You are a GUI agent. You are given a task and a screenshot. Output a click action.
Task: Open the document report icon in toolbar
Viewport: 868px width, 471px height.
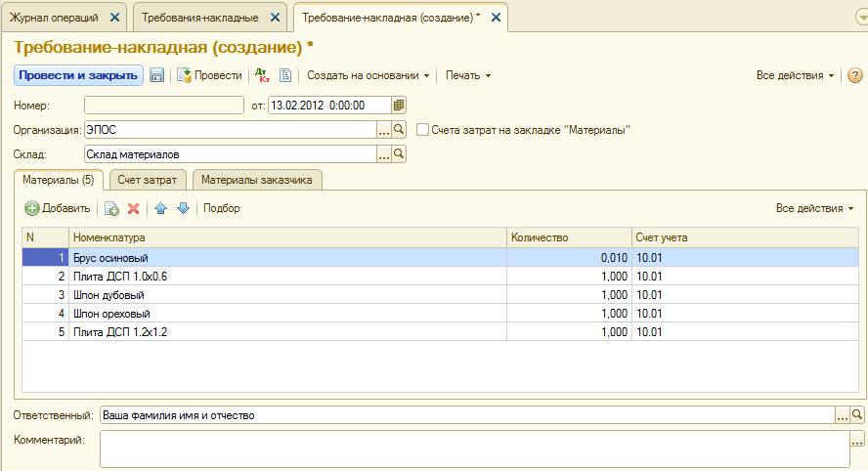pyautogui.click(x=285, y=75)
